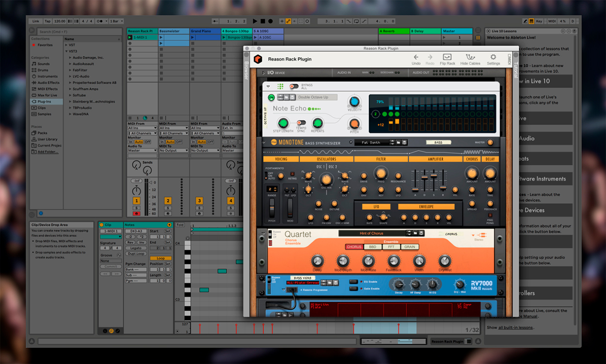
Task: Click the Ableton transport Record button
Action: coord(271,21)
